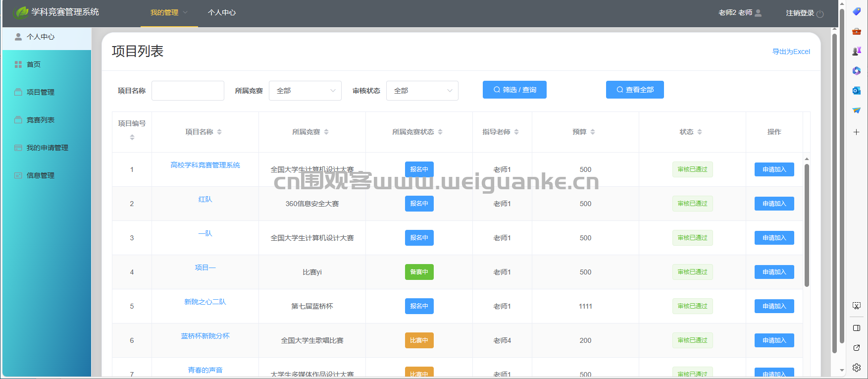Click the table vertical scrollbar thumb
Image resolution: width=868 pixels, height=379 pixels.
pos(807,225)
